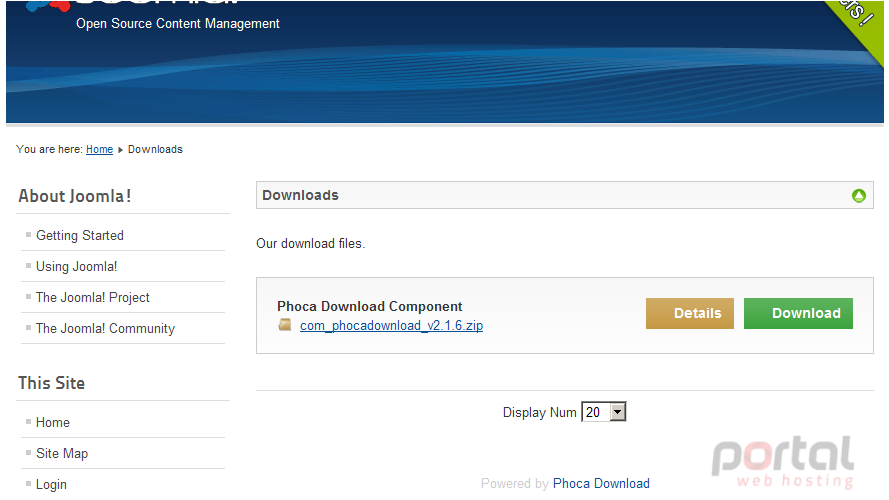889x500 pixels.
Task: Click the Display Num label
Action: 539,413
